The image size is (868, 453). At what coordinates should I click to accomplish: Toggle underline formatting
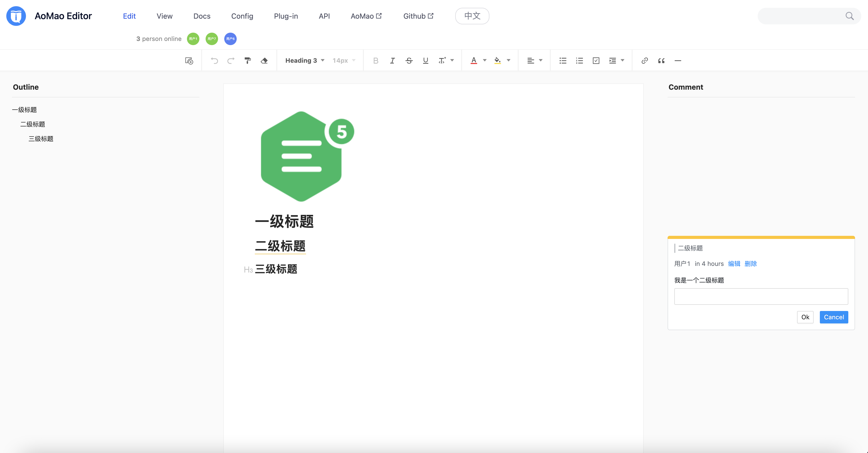pos(425,61)
